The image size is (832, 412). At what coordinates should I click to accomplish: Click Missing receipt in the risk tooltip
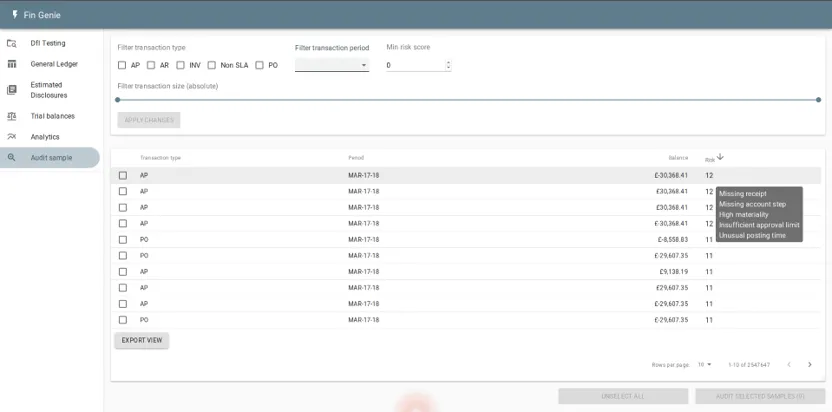742,194
